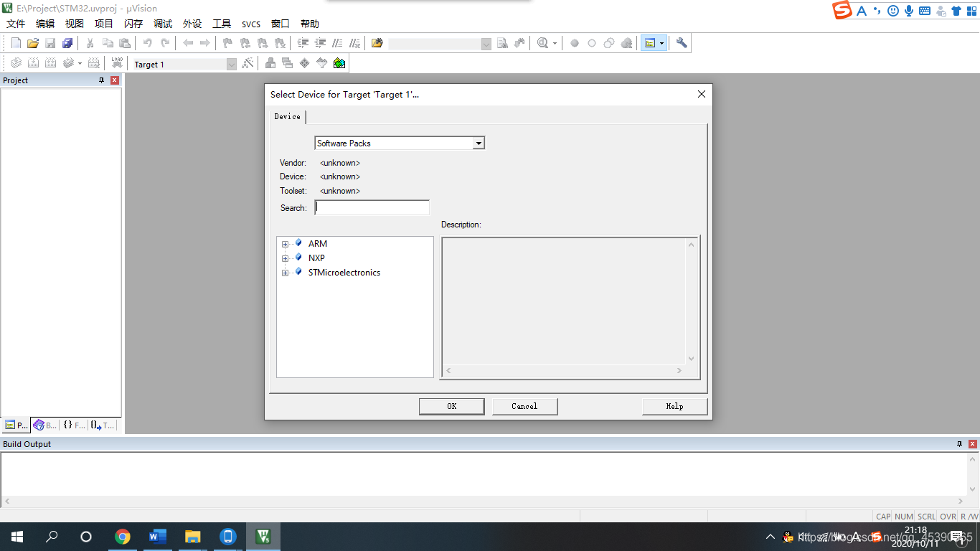Click the Start/Stop Debug Session icon
Image resolution: width=980 pixels, height=551 pixels.
[x=542, y=43]
